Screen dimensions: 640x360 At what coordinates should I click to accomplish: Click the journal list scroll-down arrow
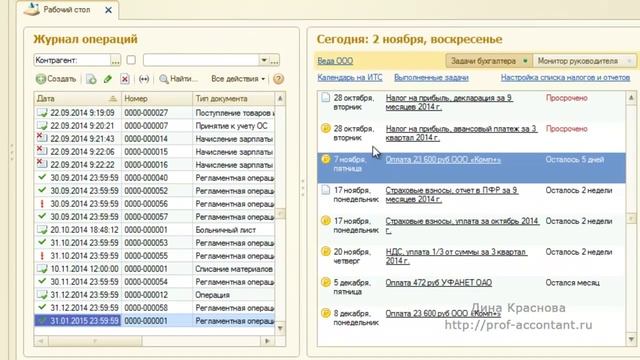click(280, 328)
